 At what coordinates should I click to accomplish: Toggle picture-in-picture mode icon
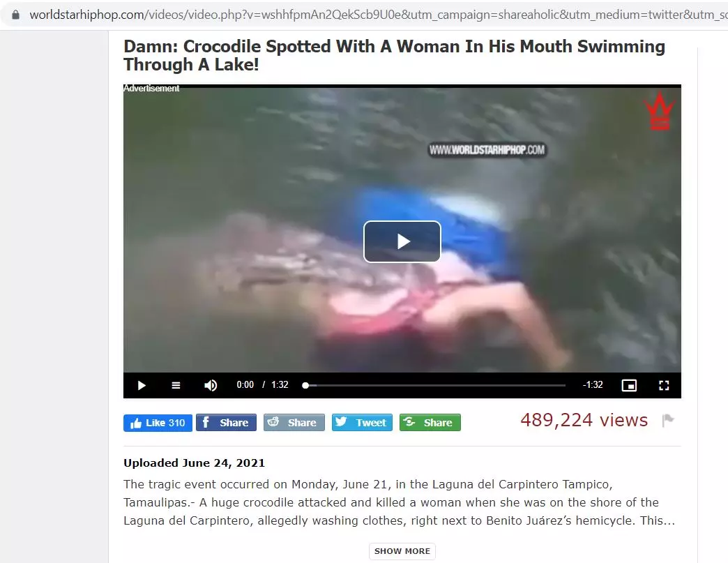click(629, 386)
